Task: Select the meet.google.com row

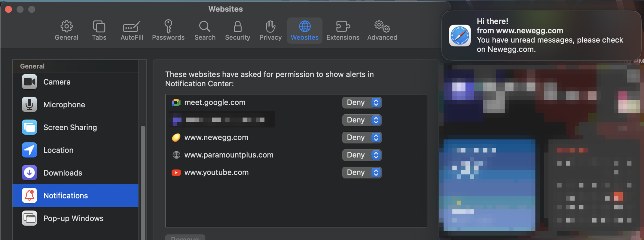Action: [x=296, y=102]
